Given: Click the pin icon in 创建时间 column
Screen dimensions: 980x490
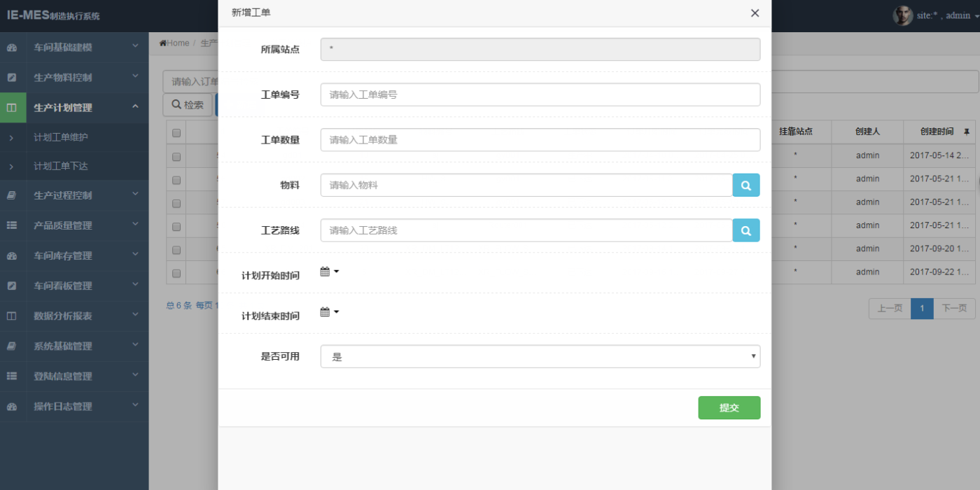Looking at the screenshot, I should tap(967, 132).
